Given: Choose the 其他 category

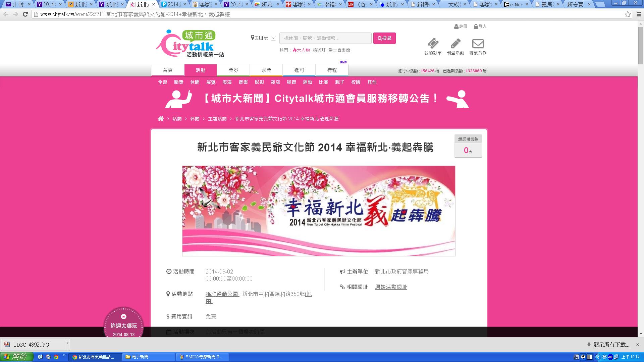Looking at the screenshot, I should coord(372,82).
